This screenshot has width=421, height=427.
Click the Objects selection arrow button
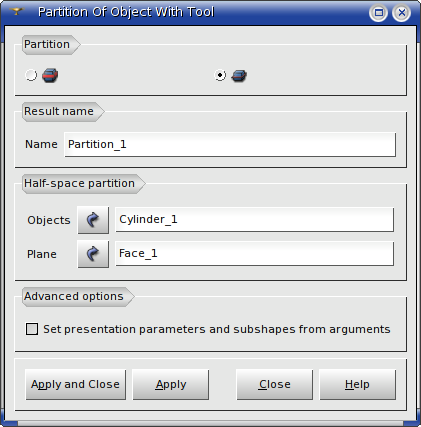(93, 220)
